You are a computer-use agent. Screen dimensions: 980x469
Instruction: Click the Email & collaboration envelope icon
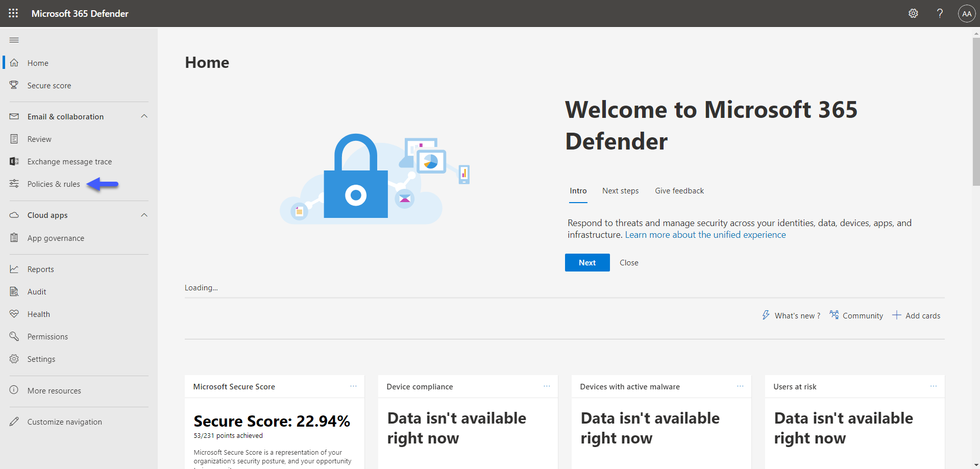click(14, 116)
